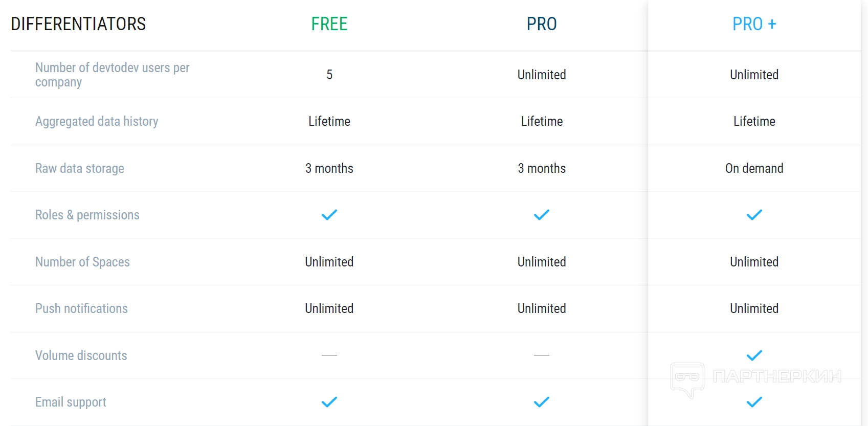Click the Email support checkmark under FREE
Screen dimensions: 868x426
click(x=329, y=402)
